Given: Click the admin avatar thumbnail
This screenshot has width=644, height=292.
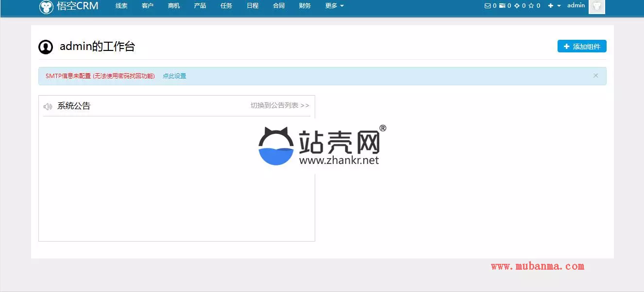Looking at the screenshot, I should (x=596, y=7).
